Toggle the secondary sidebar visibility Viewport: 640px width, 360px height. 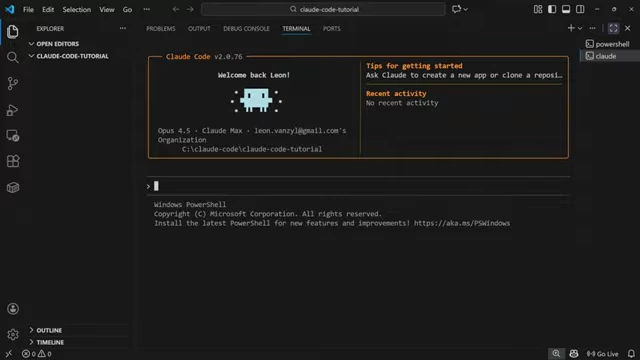tap(580, 9)
